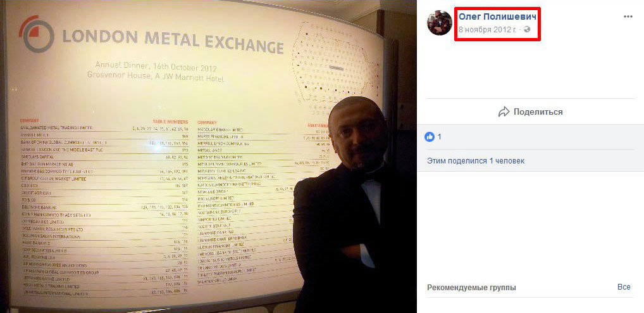Click the London Metal Exchange logo in photo
644x313 pixels.
(36, 34)
